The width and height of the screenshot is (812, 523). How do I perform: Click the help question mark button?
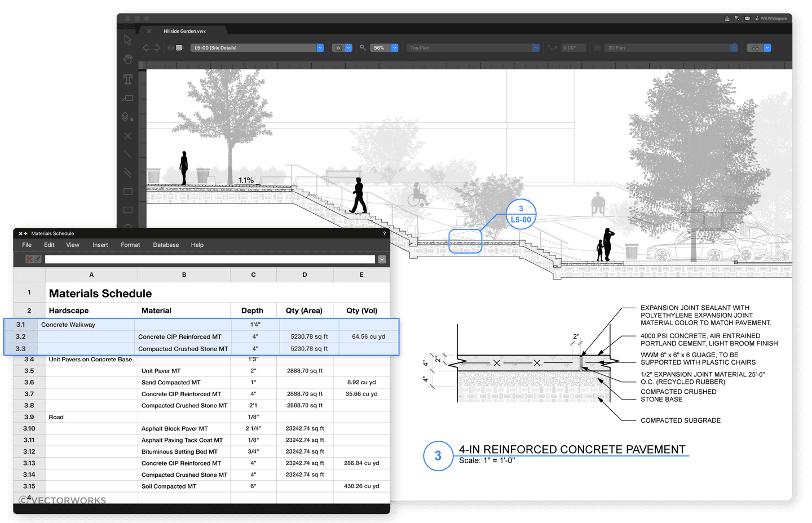[385, 233]
